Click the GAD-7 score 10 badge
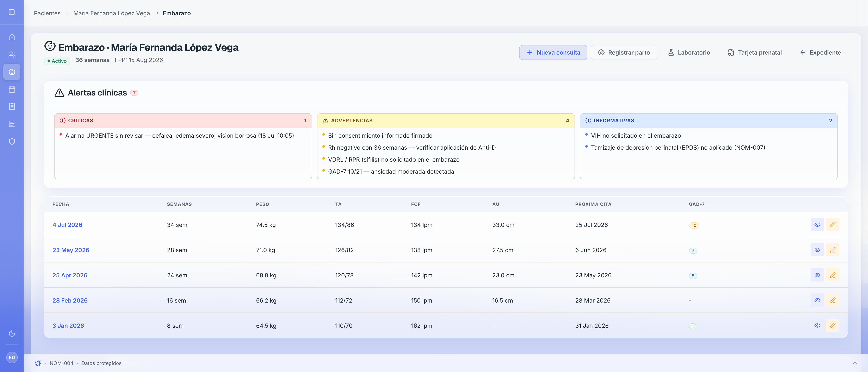 694,225
